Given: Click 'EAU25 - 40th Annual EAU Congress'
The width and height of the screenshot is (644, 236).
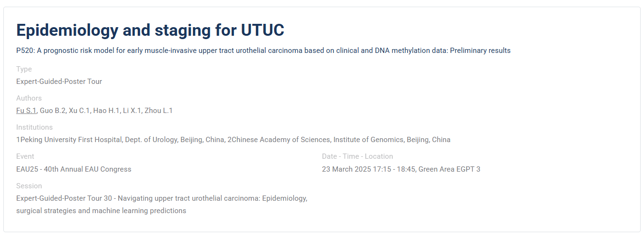Looking at the screenshot, I should (x=74, y=169).
